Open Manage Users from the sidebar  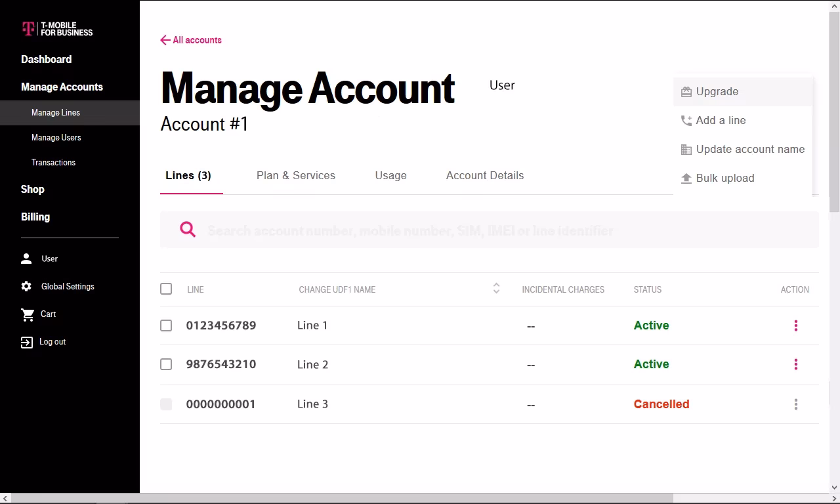(x=56, y=137)
